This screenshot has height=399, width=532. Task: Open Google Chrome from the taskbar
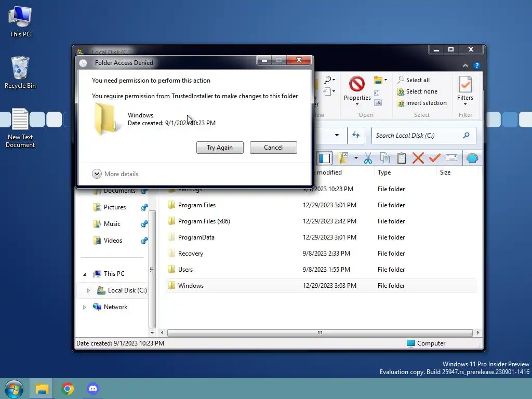point(68,389)
